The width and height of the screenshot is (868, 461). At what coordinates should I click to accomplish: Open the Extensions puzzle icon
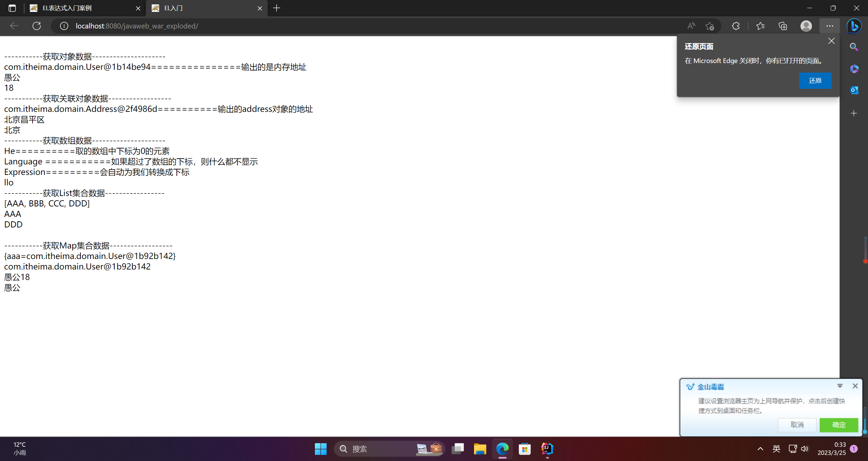pos(736,26)
